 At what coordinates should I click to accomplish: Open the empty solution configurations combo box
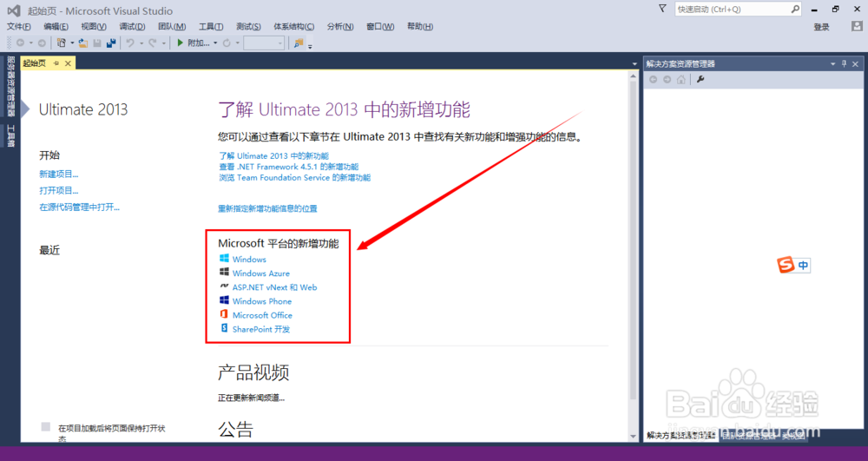coord(264,43)
